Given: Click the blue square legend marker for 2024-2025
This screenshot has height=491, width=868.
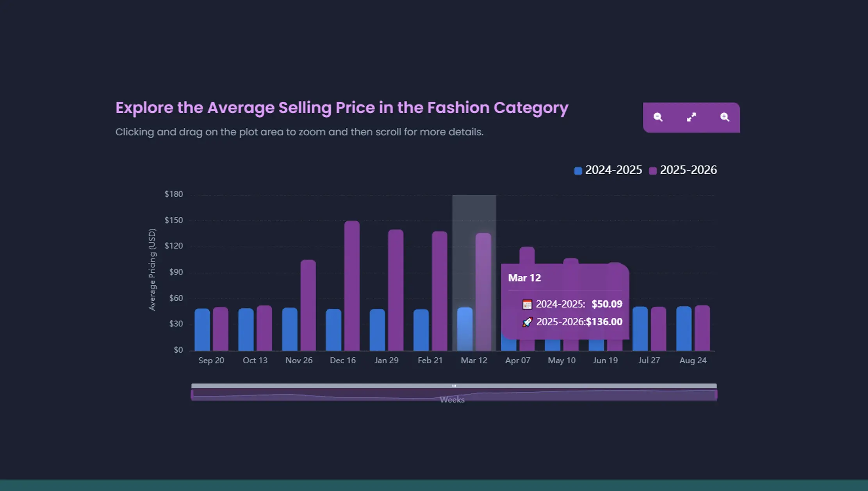Looking at the screenshot, I should click(578, 171).
